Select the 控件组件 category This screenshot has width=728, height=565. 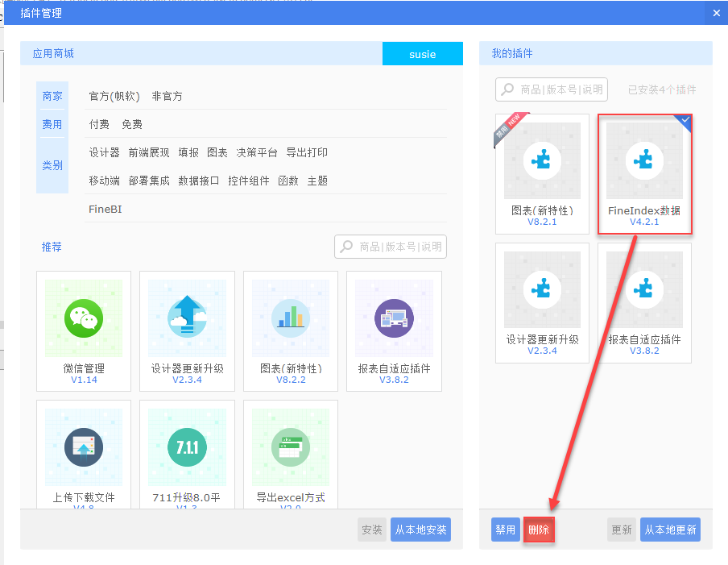[249, 181]
